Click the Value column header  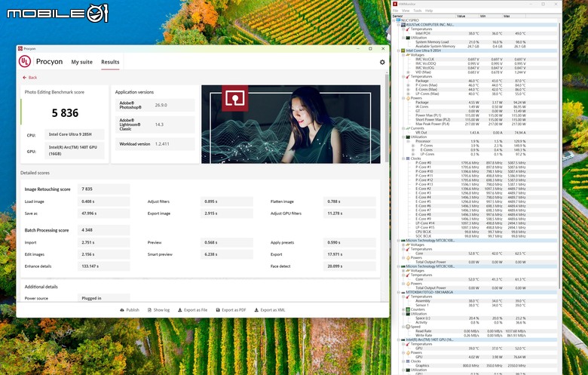tap(467, 16)
